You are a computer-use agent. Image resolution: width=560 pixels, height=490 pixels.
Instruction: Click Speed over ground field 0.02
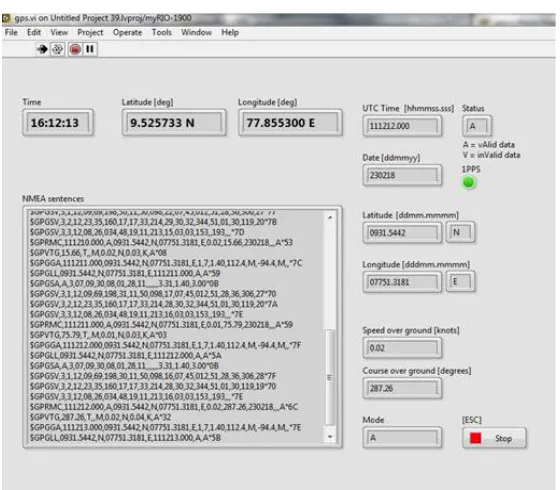click(x=402, y=348)
